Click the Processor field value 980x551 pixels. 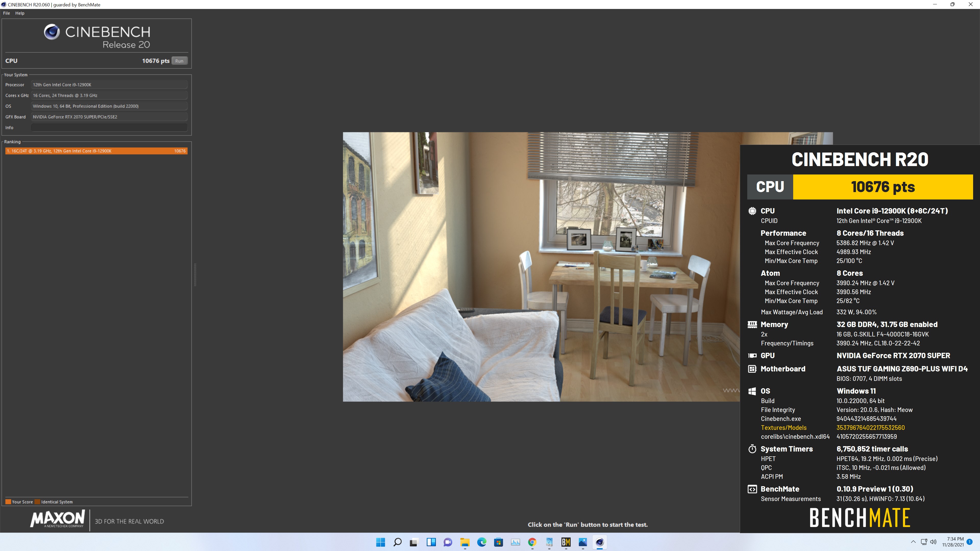(x=109, y=85)
